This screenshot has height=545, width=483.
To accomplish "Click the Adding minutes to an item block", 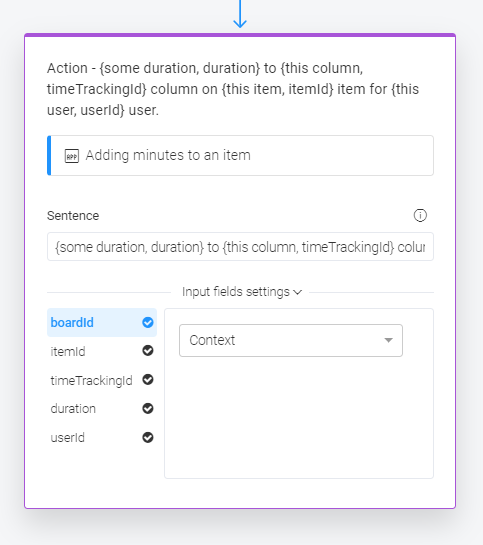I will point(240,155).
